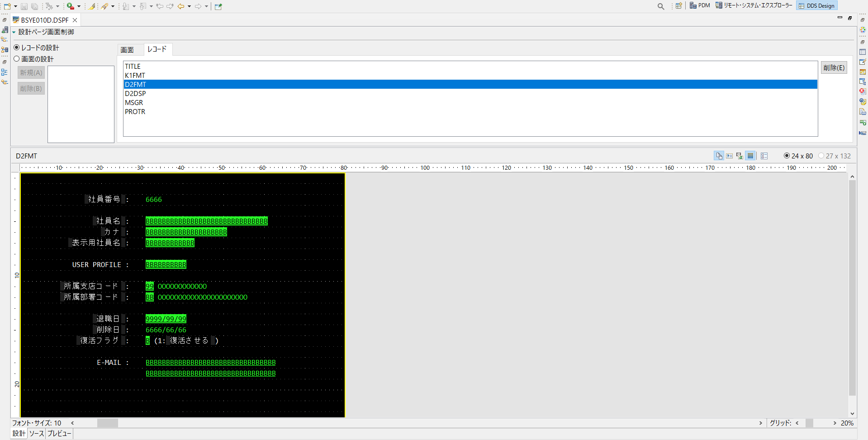Toggle the overlapping-pages icon in design toolbar
The height and width of the screenshot is (440, 868).
(719, 156)
